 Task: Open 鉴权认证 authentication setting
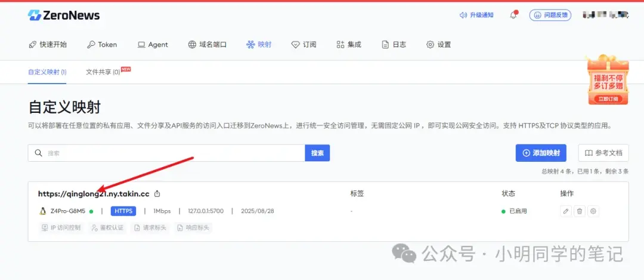pos(107,227)
